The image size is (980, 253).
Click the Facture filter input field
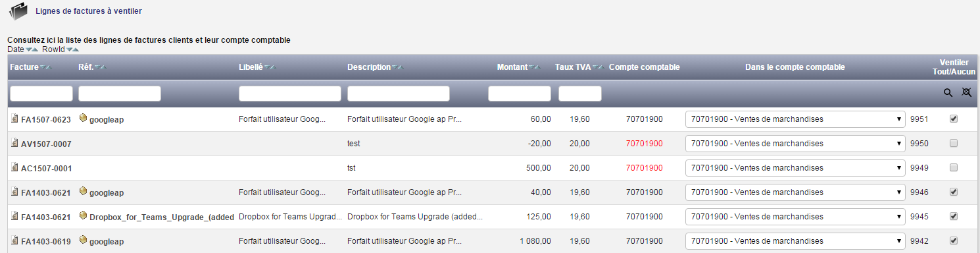(41, 94)
